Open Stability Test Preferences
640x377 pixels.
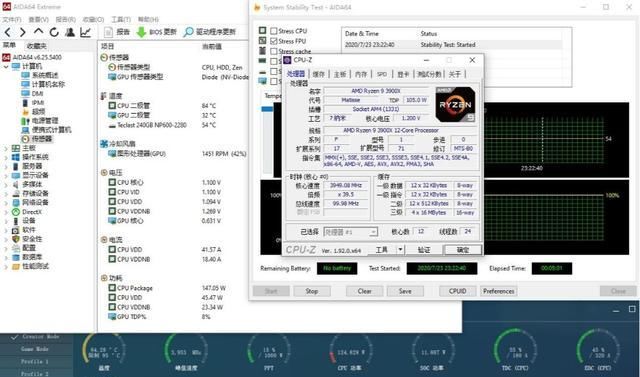point(498,291)
